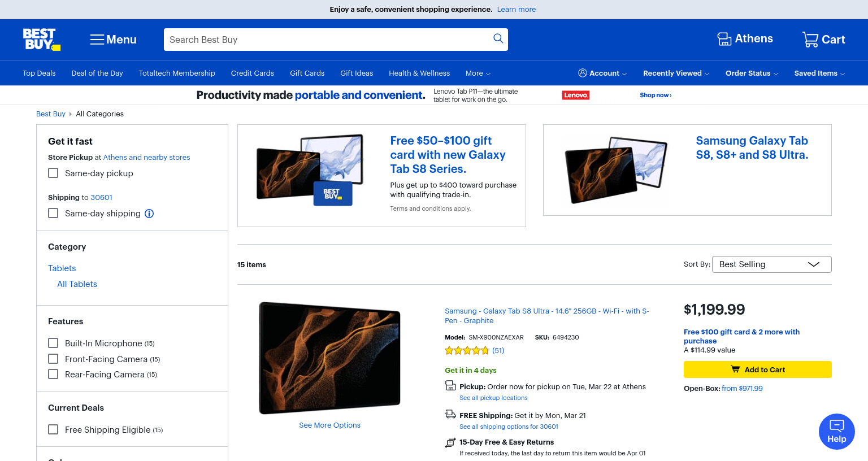Image resolution: width=868 pixels, height=461 pixels.
Task: Open Deal of the Day
Action: pyautogui.click(x=97, y=73)
